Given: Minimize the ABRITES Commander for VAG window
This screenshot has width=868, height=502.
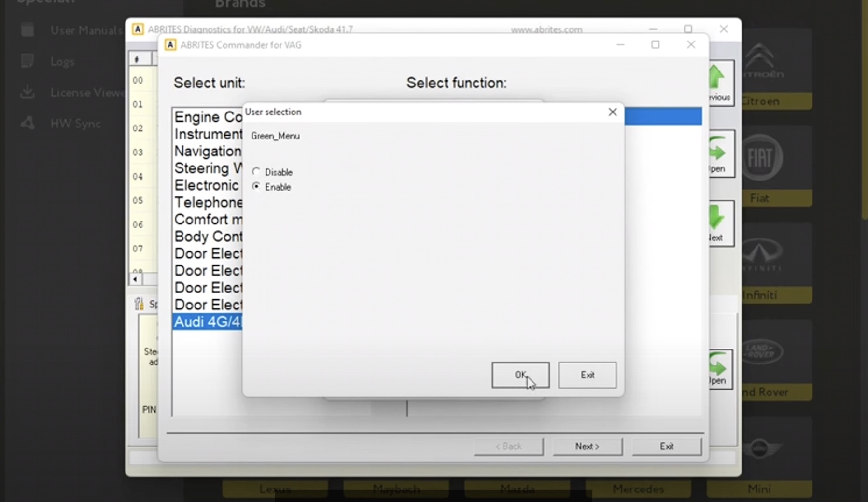Looking at the screenshot, I should pos(620,45).
